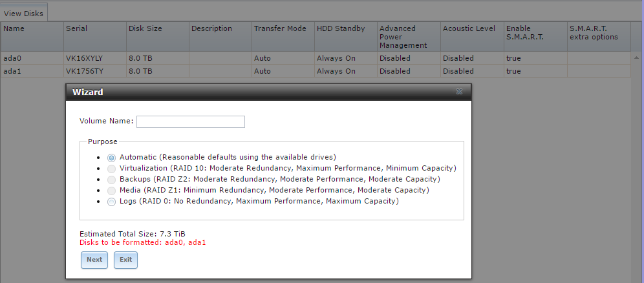The width and height of the screenshot is (644, 283).
Task: Close the Wizard dialog with the X icon
Action: 459,92
